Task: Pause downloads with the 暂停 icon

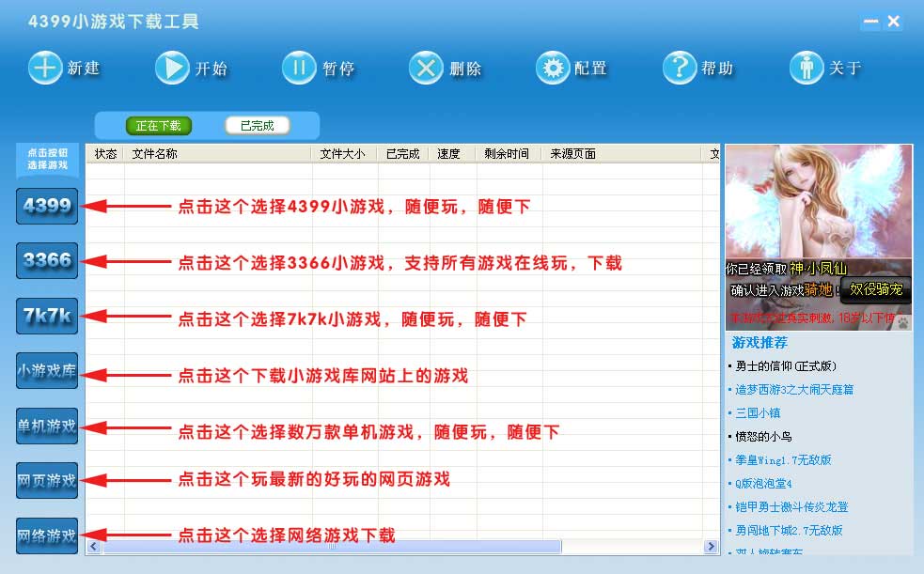Action: 299,68
